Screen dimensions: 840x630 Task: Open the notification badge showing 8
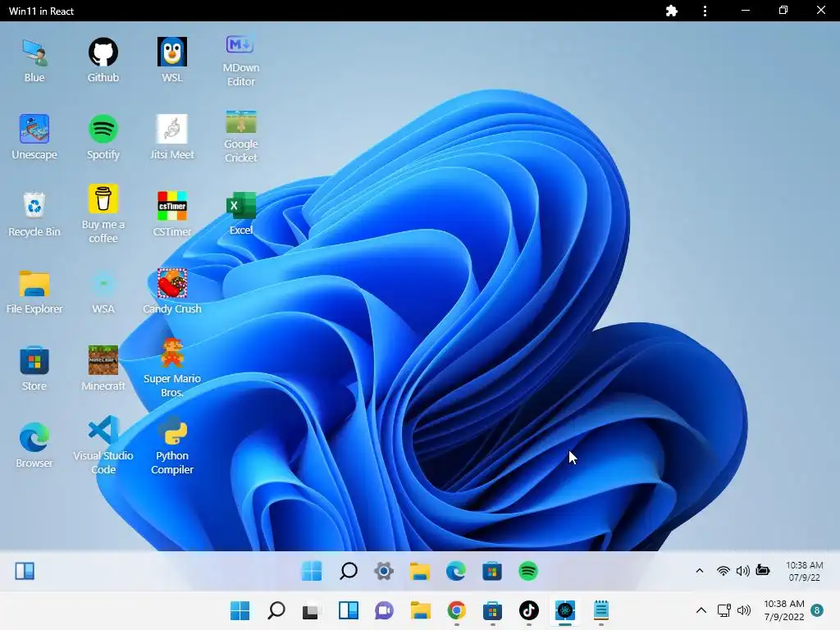[x=817, y=610]
